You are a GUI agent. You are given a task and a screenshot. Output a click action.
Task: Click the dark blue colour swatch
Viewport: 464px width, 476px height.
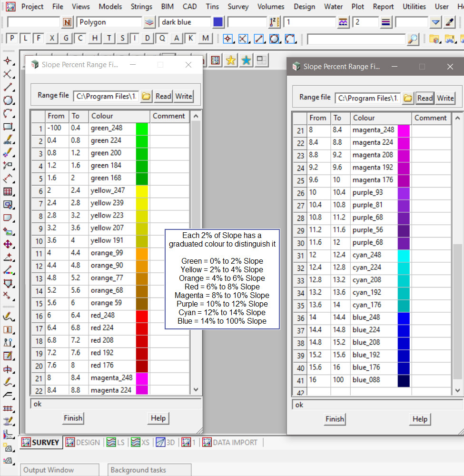[218, 22]
